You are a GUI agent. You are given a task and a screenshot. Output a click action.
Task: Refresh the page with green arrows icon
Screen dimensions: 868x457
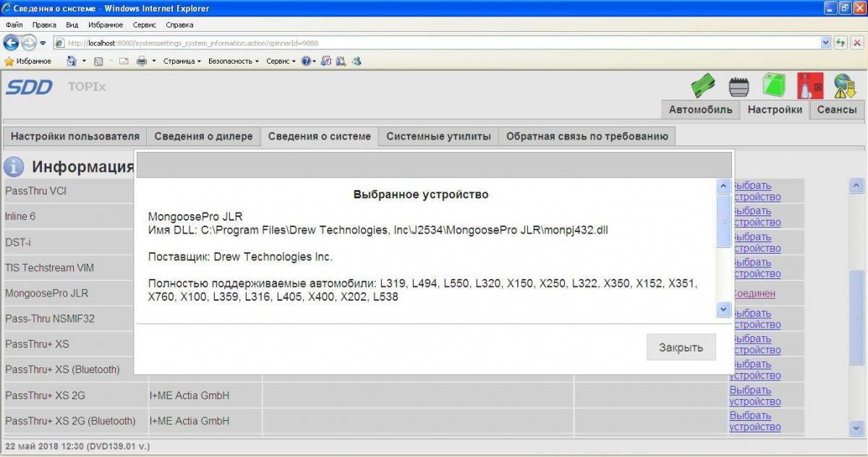[x=841, y=43]
